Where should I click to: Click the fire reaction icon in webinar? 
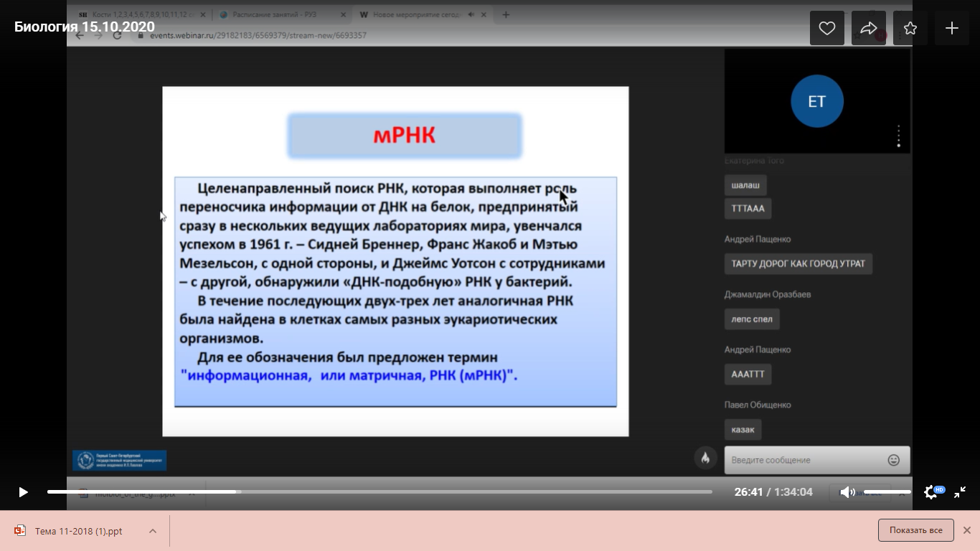point(705,458)
